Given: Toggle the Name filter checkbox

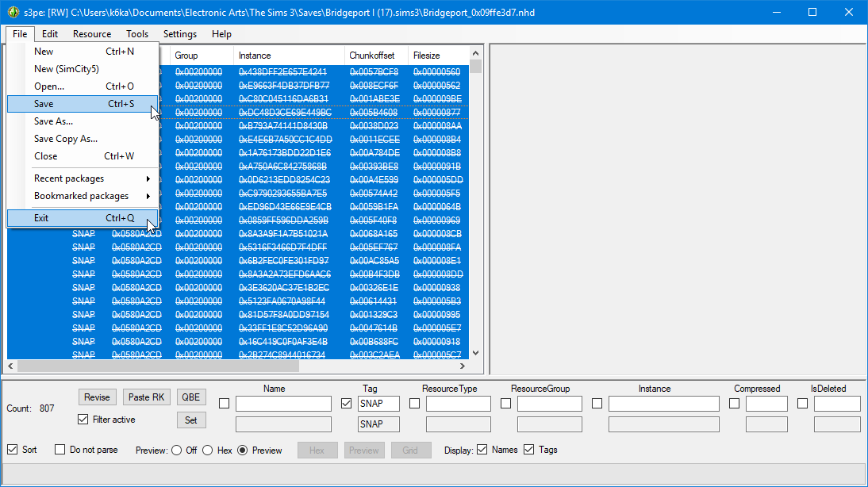Looking at the screenshot, I should (225, 404).
